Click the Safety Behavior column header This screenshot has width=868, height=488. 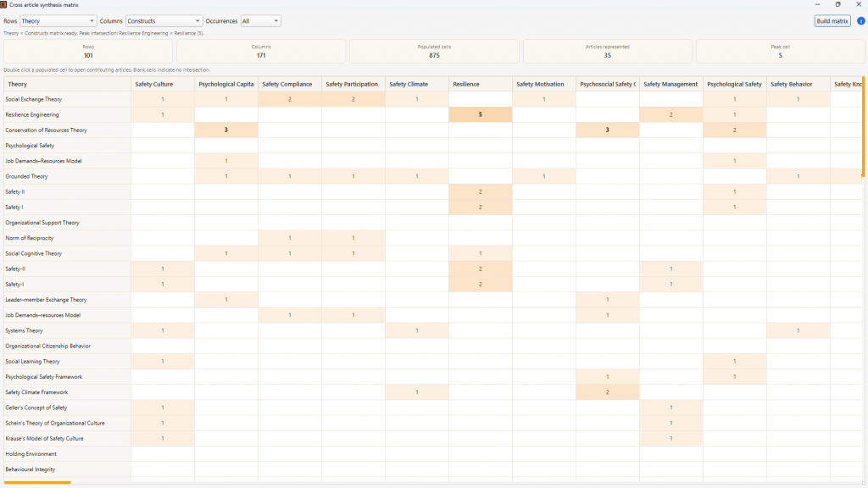[798, 84]
